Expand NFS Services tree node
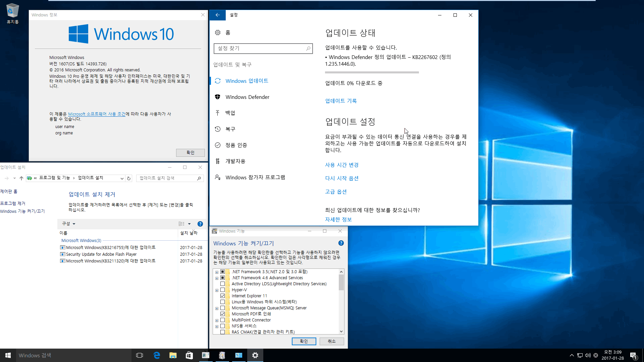644x362 pixels. 217,326
